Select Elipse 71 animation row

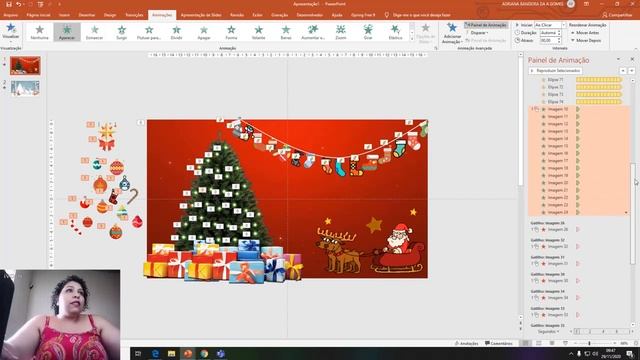(x=579, y=80)
